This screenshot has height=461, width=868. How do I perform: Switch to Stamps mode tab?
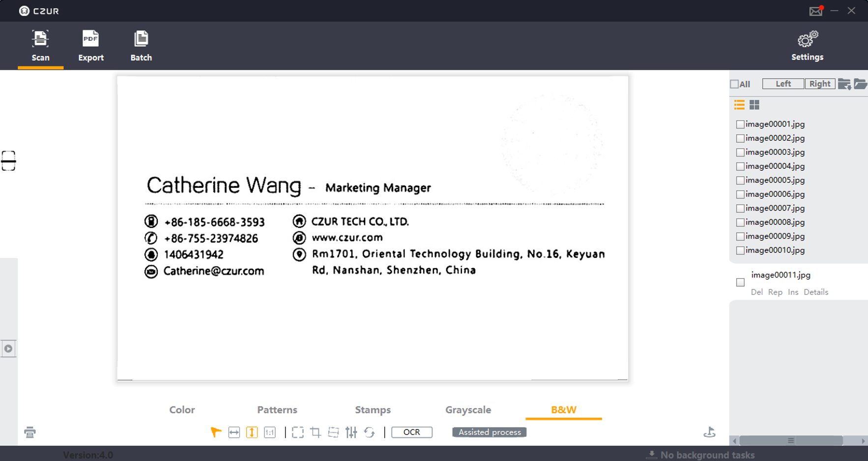373,409
